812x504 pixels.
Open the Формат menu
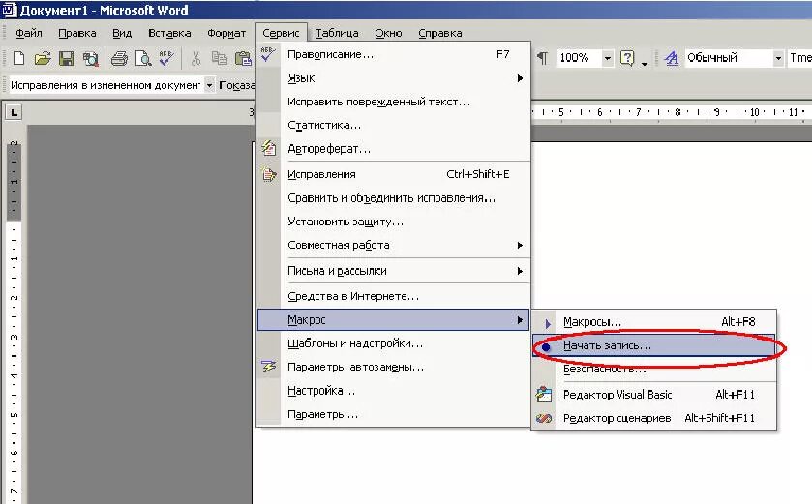(x=226, y=33)
